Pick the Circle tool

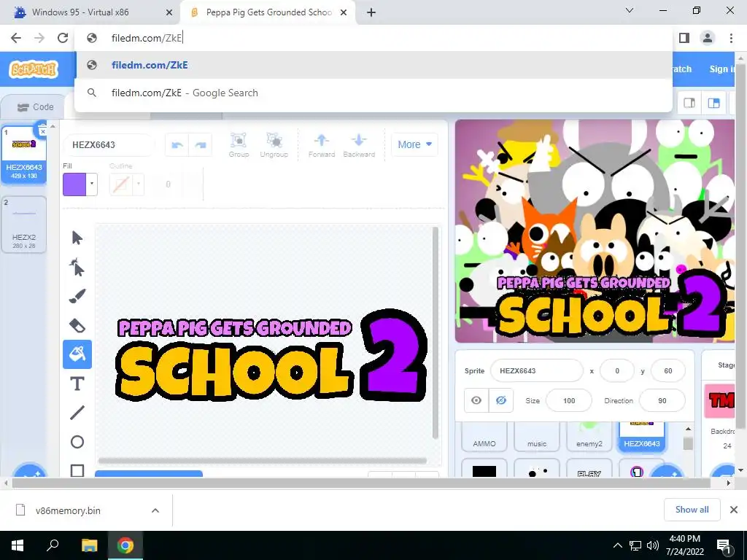tap(77, 442)
